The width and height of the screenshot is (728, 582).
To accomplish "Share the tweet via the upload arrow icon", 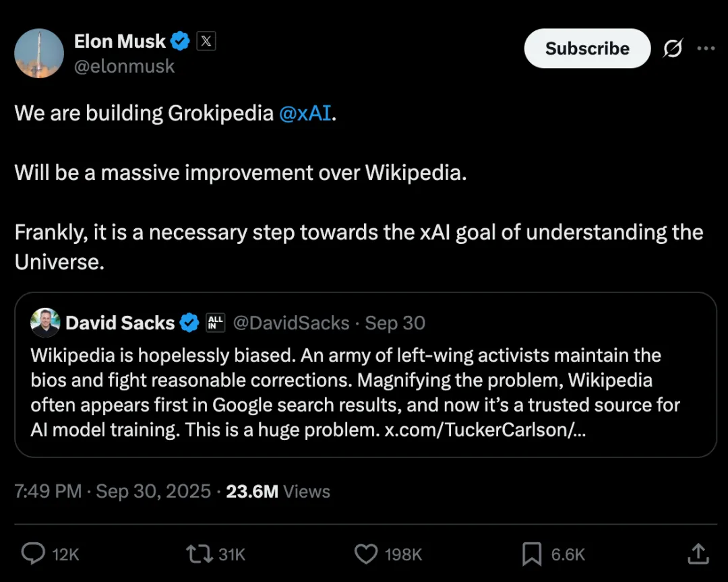I will [698, 554].
